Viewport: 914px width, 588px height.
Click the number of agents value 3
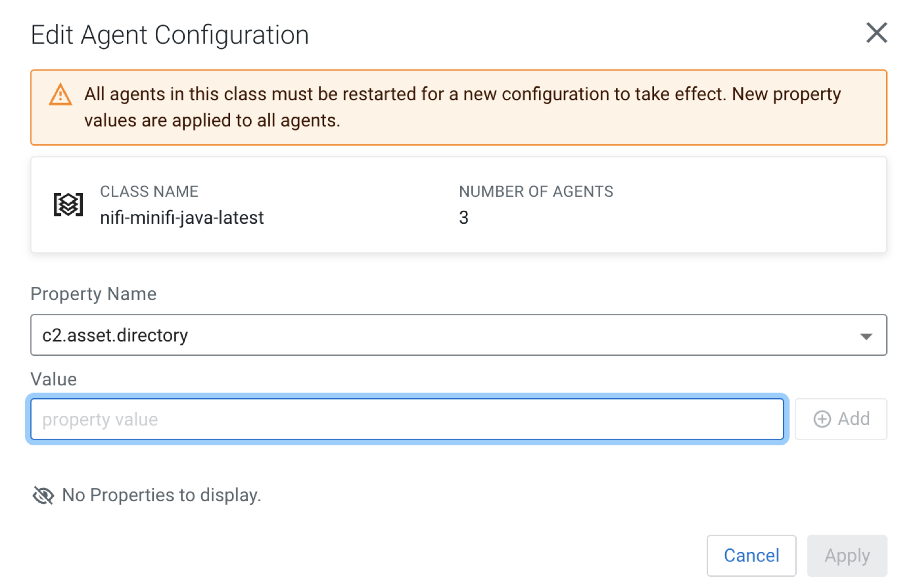(x=464, y=218)
